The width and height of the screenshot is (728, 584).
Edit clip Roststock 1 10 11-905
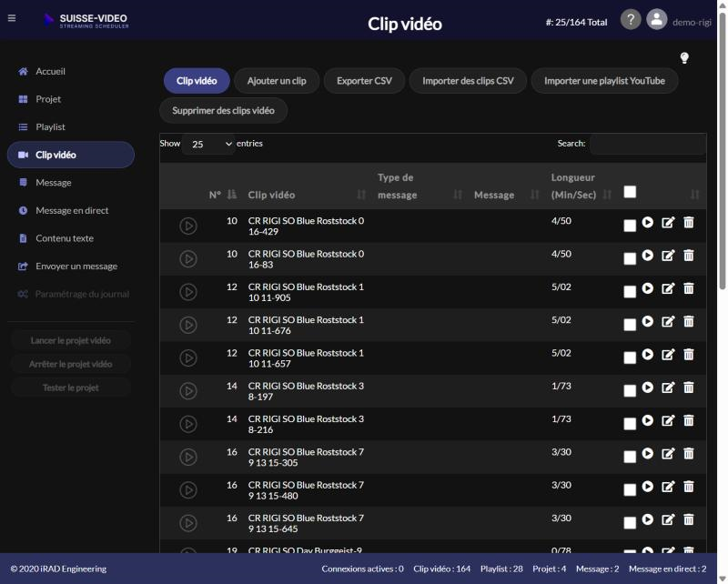[668, 288]
